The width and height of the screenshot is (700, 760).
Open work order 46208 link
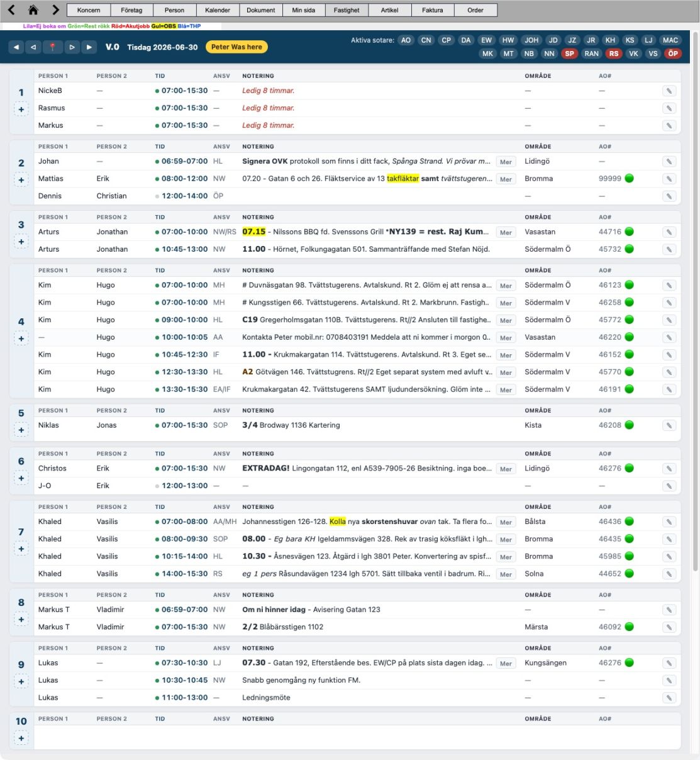(610, 425)
